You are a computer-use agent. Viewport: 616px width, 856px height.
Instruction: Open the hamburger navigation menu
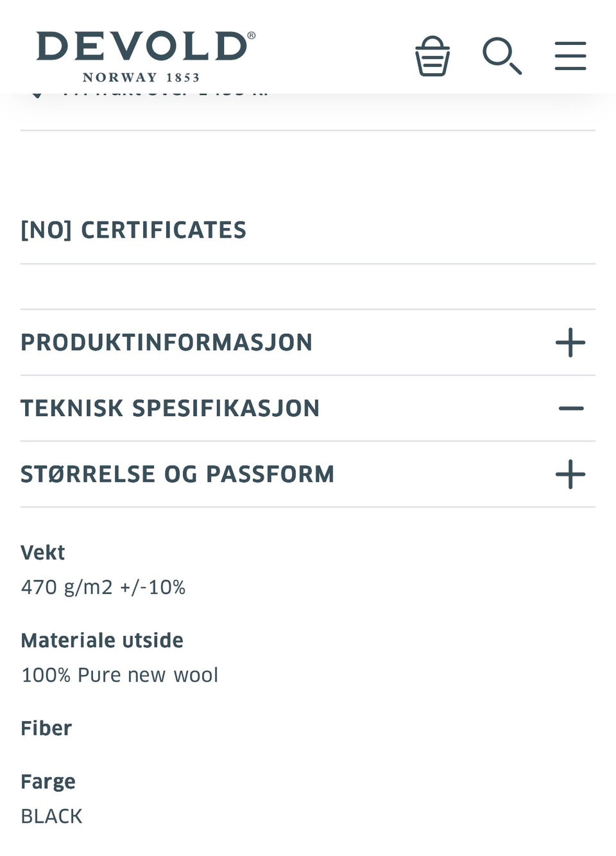point(570,57)
